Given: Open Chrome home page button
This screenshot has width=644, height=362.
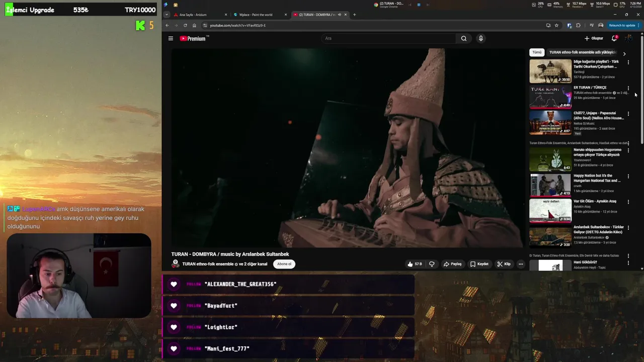Looking at the screenshot, I should click(194, 25).
